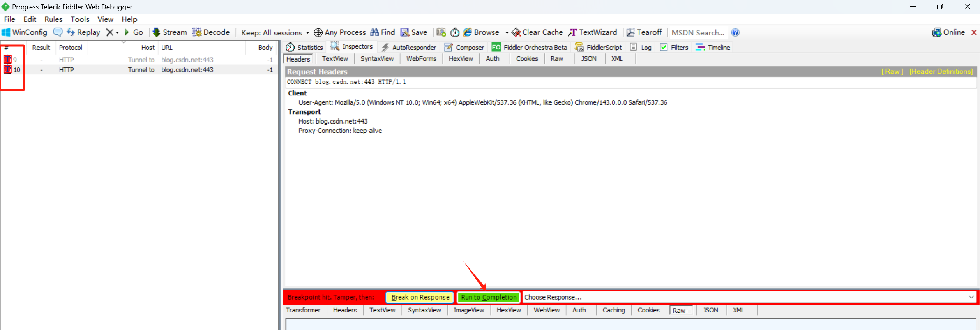The image size is (980, 330).
Task: Select request HexView inspector tab
Action: [461, 59]
